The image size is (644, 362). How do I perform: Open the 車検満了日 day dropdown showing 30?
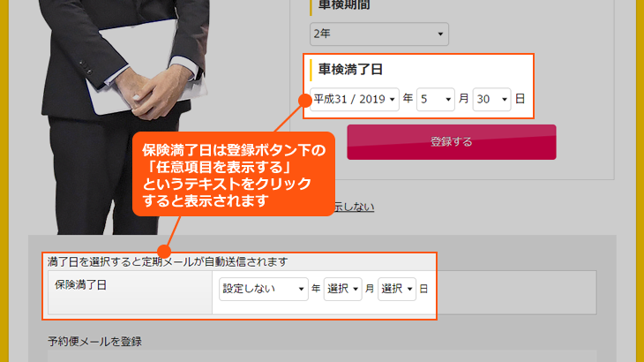tap(491, 99)
